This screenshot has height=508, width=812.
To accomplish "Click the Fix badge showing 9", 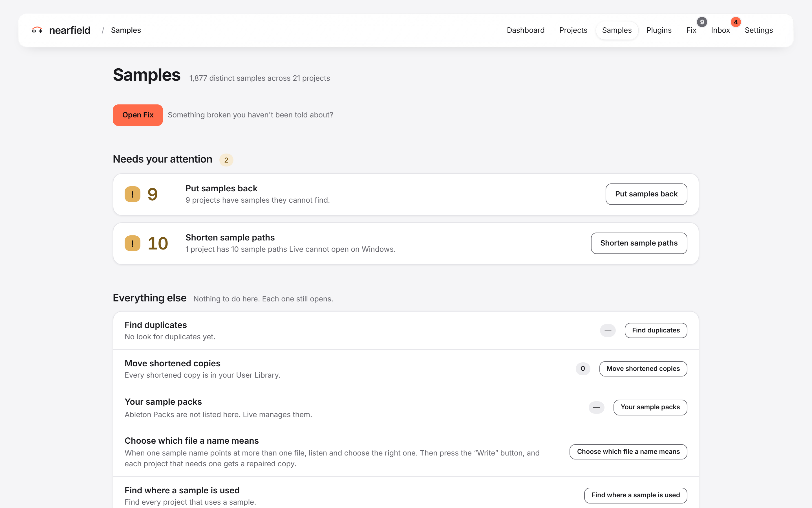I will pos(702,22).
